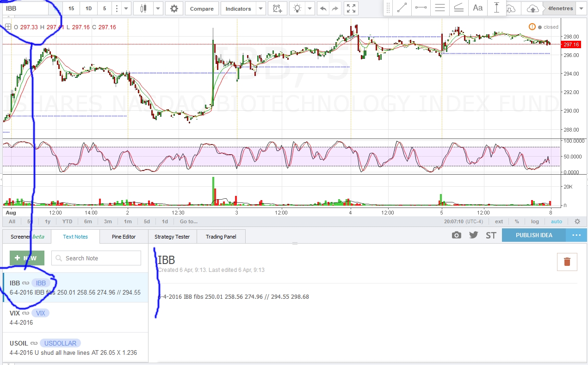This screenshot has height=365, width=588.
Task: Select the Aa text tool
Action: click(x=478, y=8)
